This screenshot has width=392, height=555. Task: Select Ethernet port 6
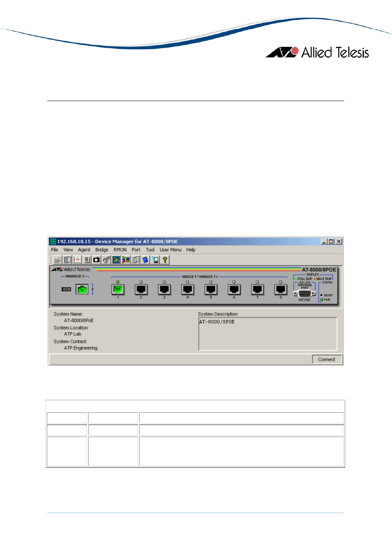coord(234,290)
